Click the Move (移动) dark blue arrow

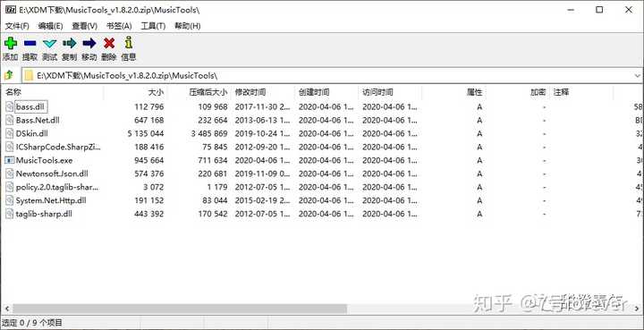coord(89,43)
